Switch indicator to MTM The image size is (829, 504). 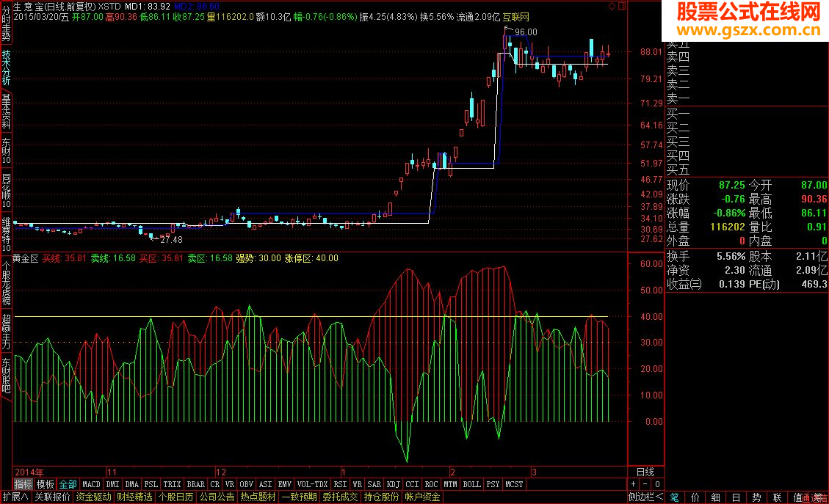[450, 484]
